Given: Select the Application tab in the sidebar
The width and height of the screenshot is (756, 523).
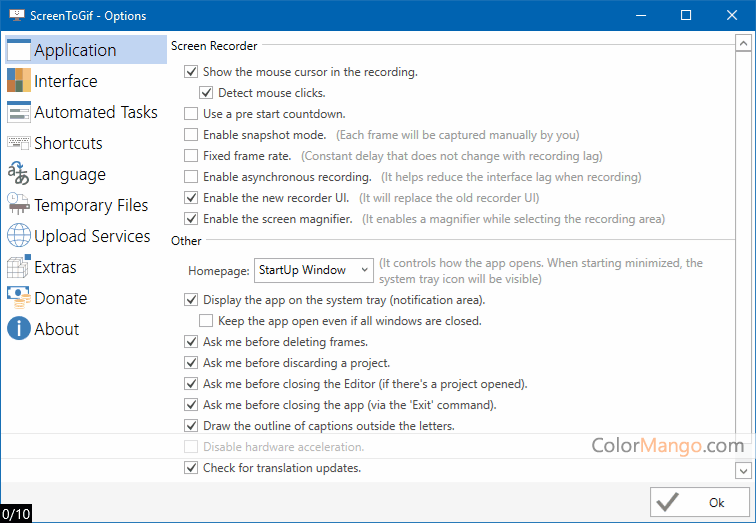Looking at the screenshot, I should point(86,50).
